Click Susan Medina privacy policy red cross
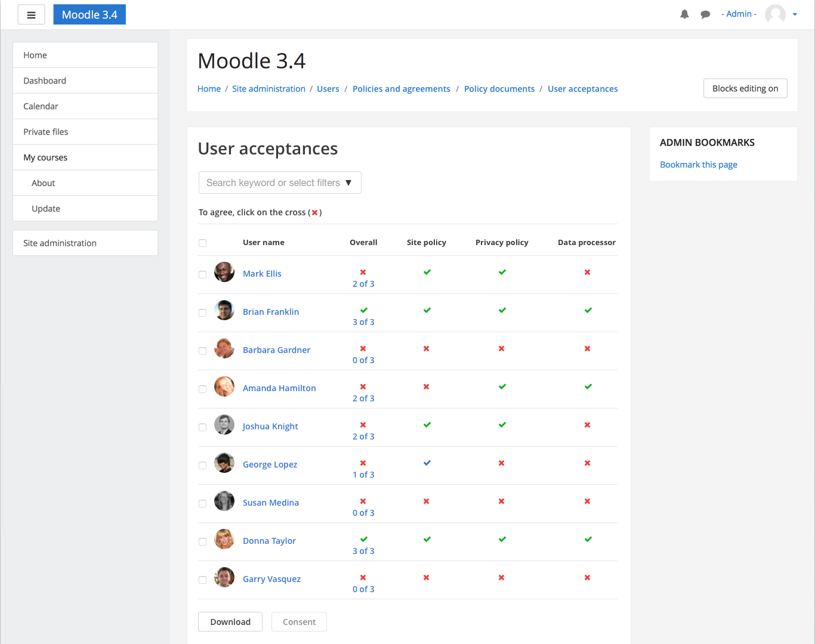Viewport: 815px width, 644px height. (x=502, y=501)
